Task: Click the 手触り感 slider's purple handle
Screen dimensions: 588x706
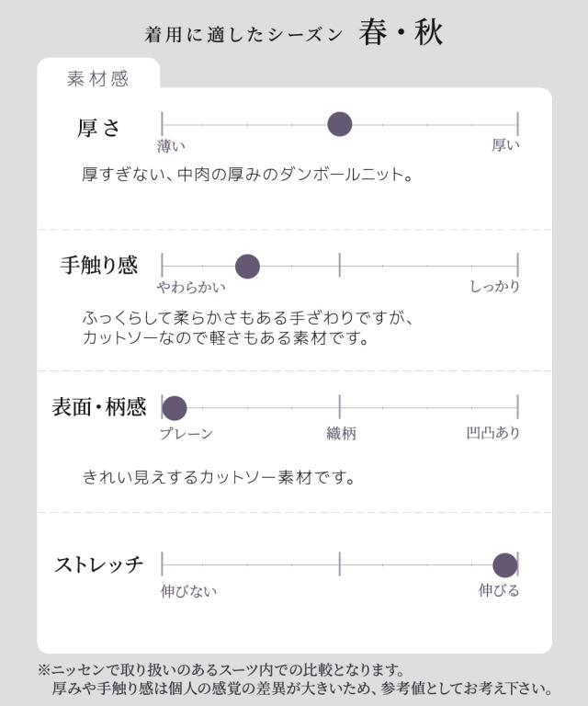Action: coord(247,267)
